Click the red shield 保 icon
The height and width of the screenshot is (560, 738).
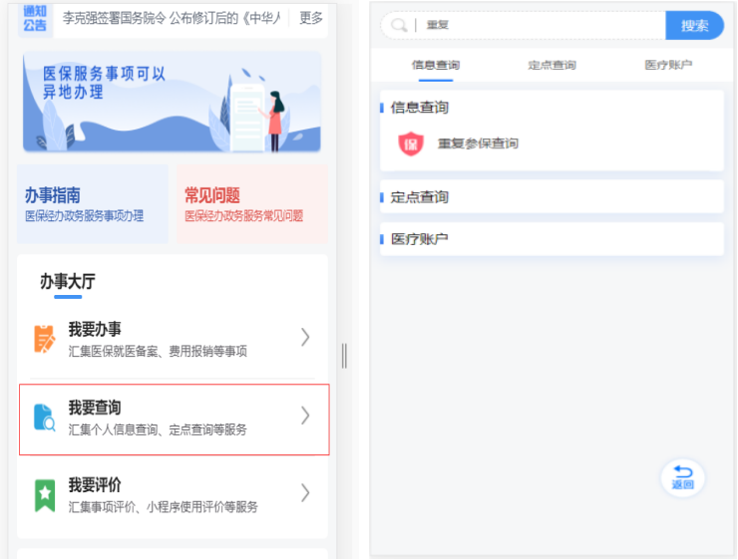pyautogui.click(x=411, y=143)
